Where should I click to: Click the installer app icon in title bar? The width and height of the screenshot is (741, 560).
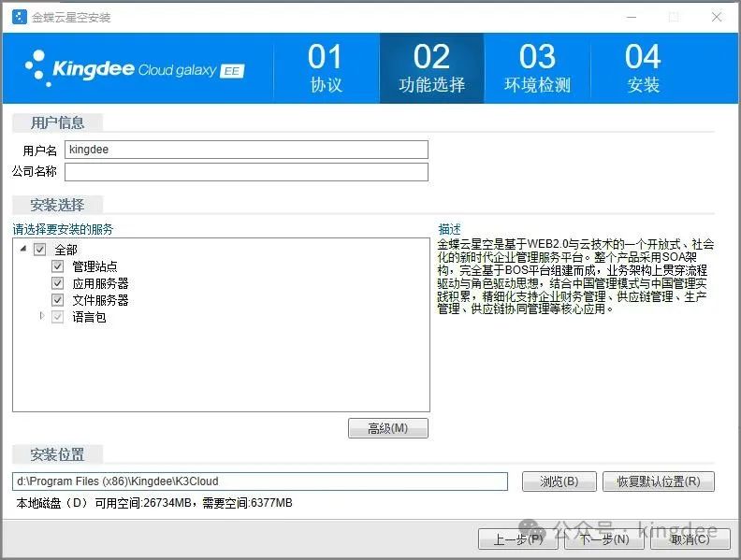click(x=19, y=17)
